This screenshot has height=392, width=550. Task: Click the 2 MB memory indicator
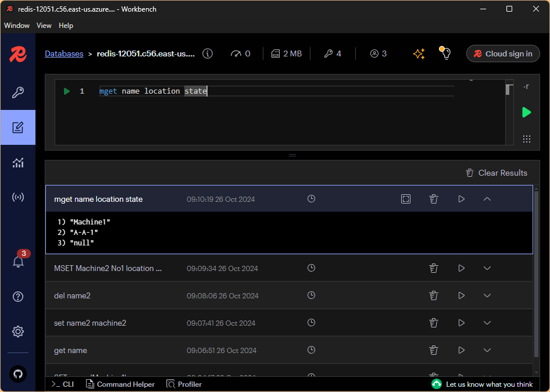tap(287, 54)
